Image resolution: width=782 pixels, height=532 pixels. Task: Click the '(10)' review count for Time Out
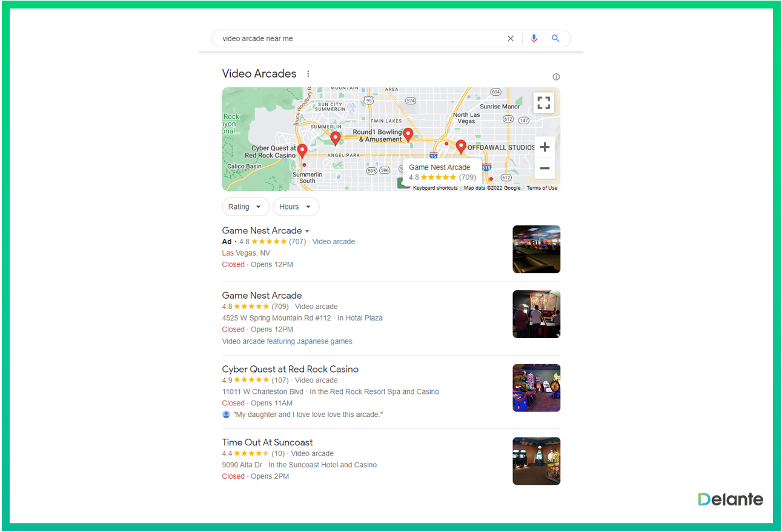pyautogui.click(x=278, y=453)
